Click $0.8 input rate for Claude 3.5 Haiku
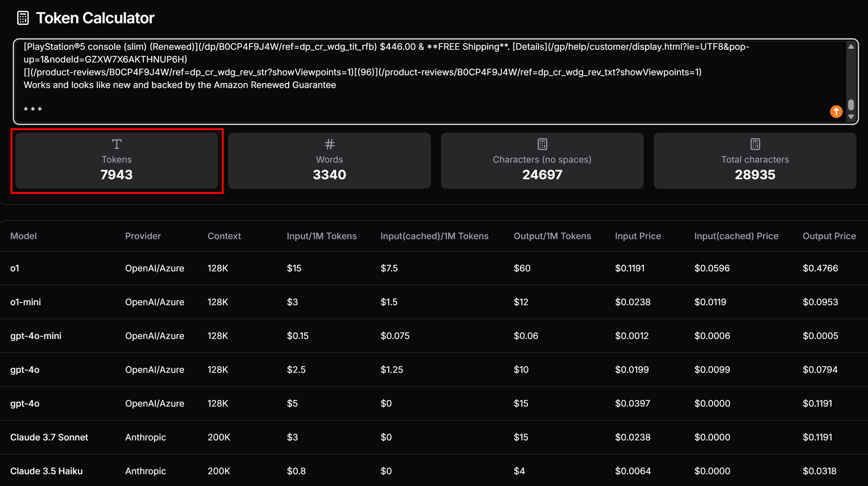This screenshot has height=486, width=868. point(296,471)
